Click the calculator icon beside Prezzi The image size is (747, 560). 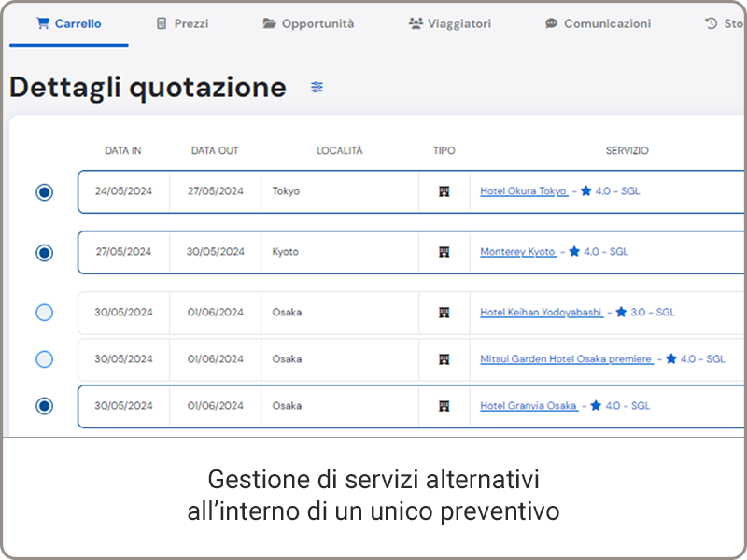click(x=162, y=23)
